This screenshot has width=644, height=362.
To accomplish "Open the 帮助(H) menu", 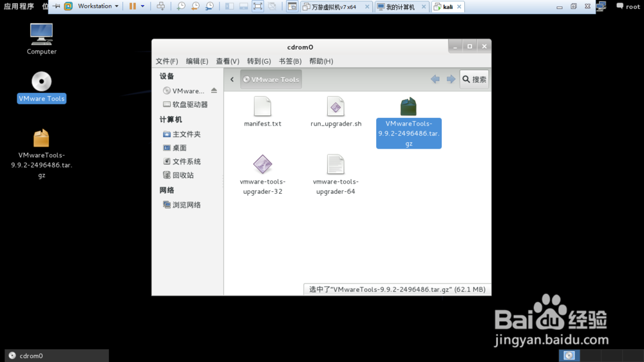I will tap(321, 61).
